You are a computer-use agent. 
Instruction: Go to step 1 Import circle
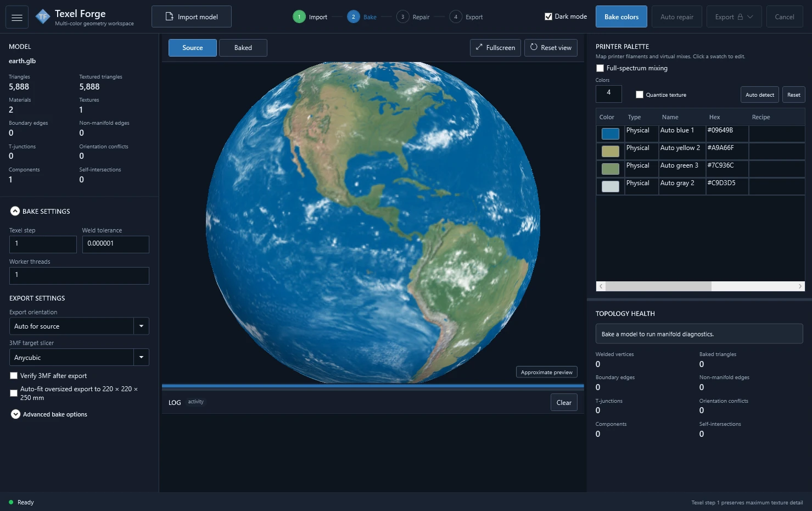click(x=299, y=17)
